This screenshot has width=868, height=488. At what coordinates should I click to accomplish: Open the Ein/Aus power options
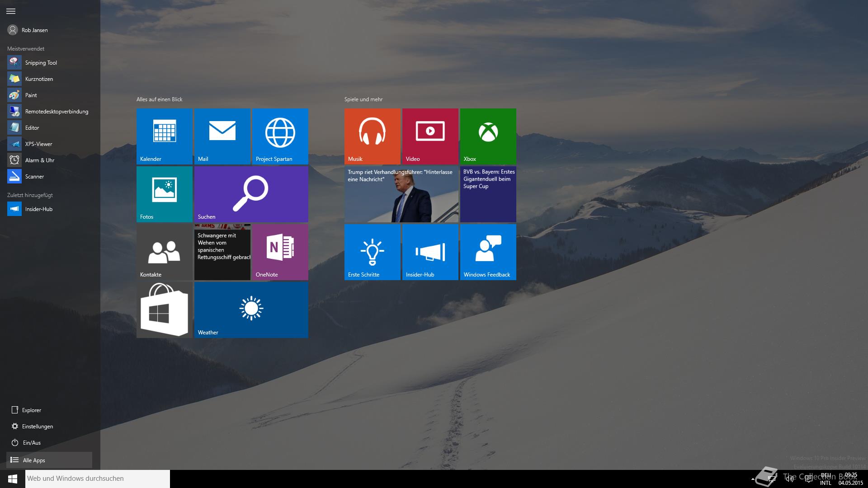click(32, 443)
